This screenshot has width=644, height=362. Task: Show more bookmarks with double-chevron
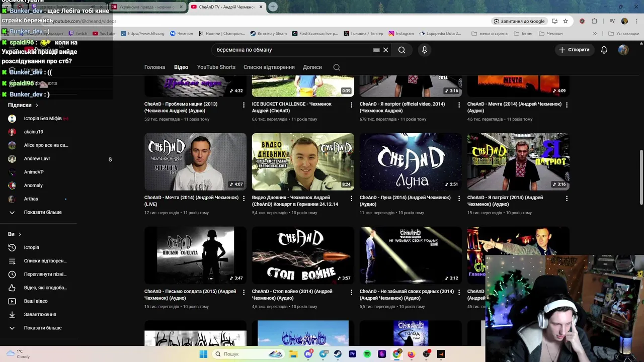[595, 33]
